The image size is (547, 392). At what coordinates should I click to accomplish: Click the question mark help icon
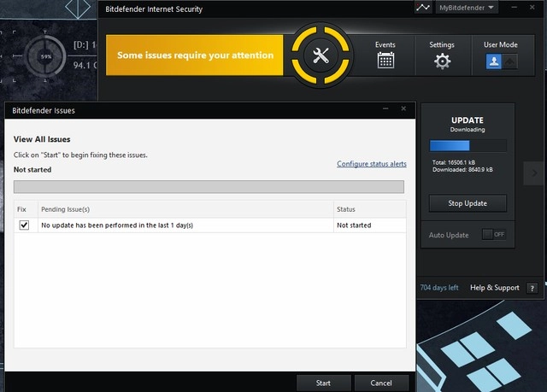click(532, 288)
